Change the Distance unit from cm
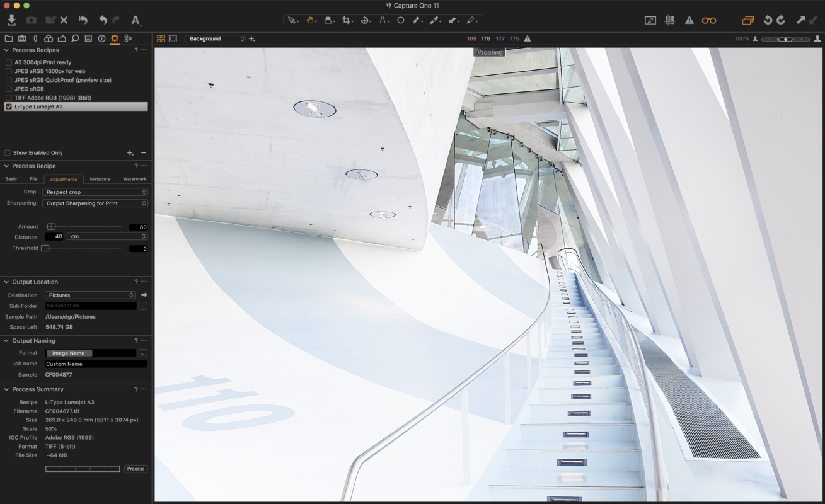This screenshot has height=504, width=825. (106, 236)
